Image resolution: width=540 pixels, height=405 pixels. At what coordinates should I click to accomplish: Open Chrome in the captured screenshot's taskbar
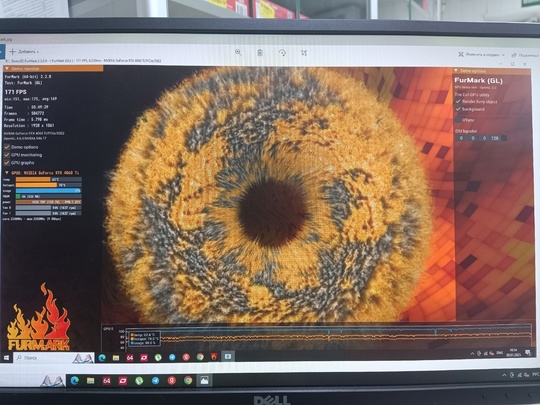coord(200,357)
